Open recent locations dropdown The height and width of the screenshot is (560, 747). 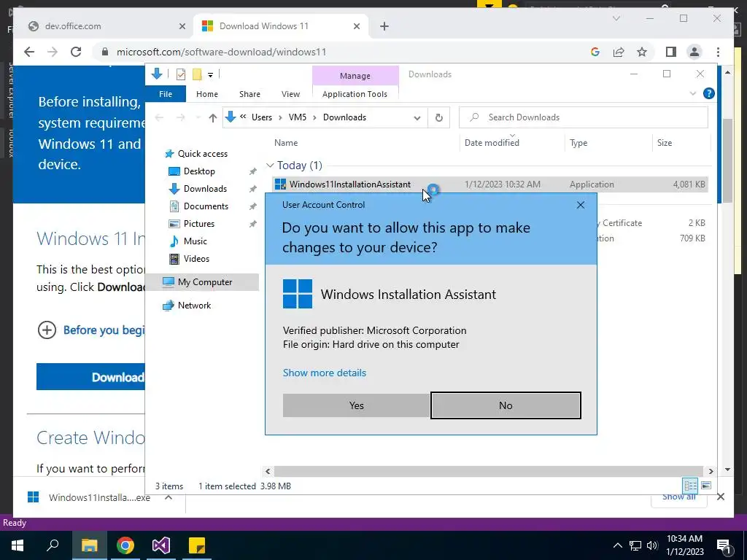coord(197,118)
